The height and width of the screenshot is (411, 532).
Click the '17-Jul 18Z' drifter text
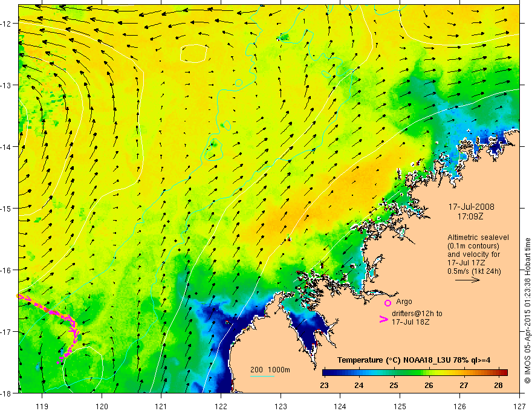click(410, 322)
